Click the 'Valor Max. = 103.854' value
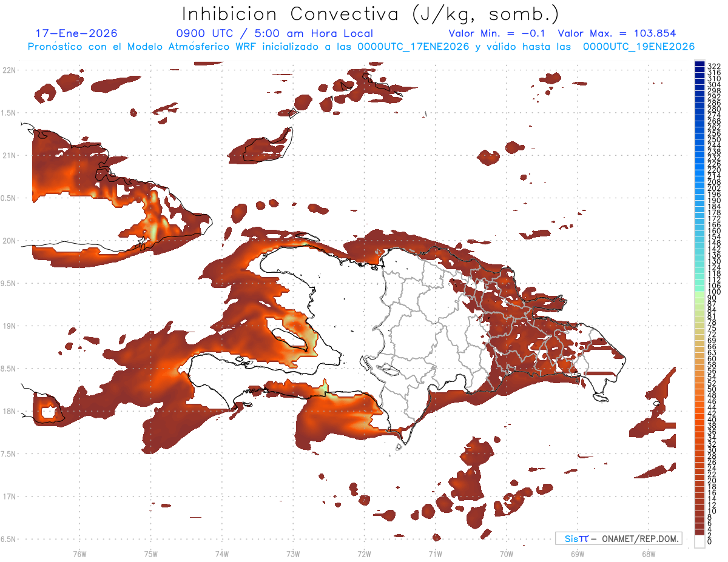 [617, 33]
